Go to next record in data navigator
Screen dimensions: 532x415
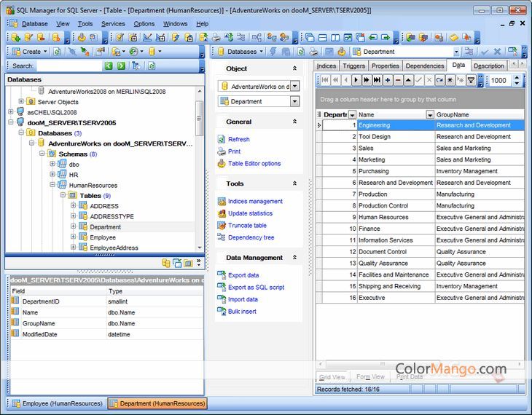tap(356, 80)
